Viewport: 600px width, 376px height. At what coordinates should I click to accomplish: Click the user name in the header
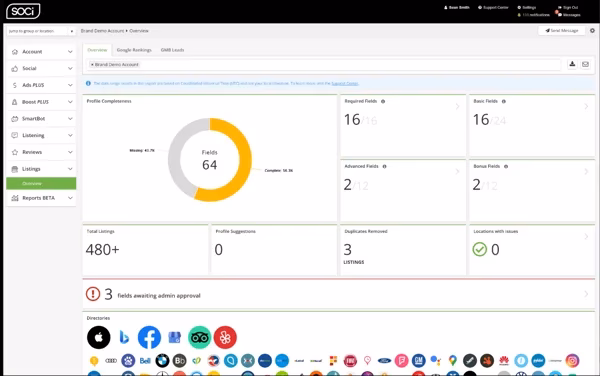pos(457,7)
